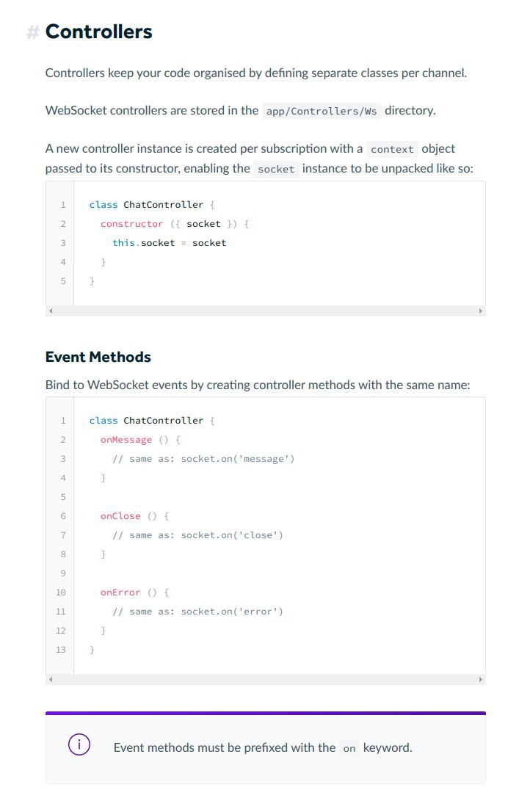530x812 pixels.
Task: Click the horizontal scrollbar track under first code block
Action: pos(266,311)
